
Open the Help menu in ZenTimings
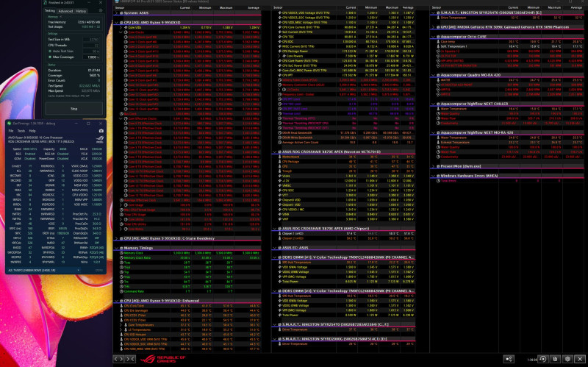pyautogui.click(x=32, y=131)
